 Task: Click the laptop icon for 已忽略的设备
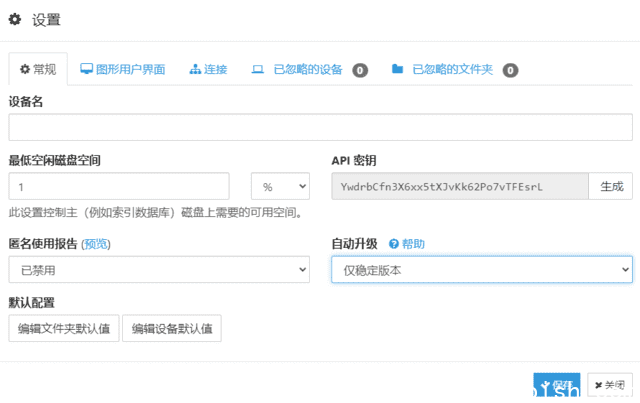[258, 70]
